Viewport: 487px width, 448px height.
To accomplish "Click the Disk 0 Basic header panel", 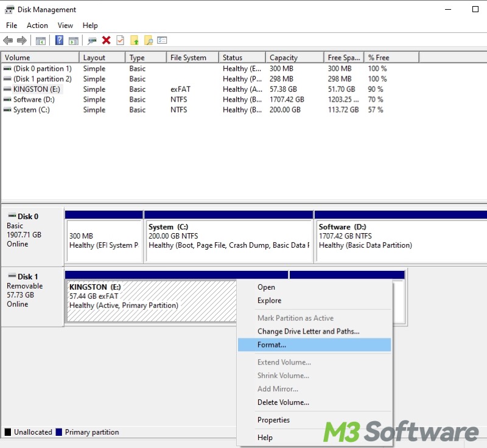I will [x=32, y=236].
